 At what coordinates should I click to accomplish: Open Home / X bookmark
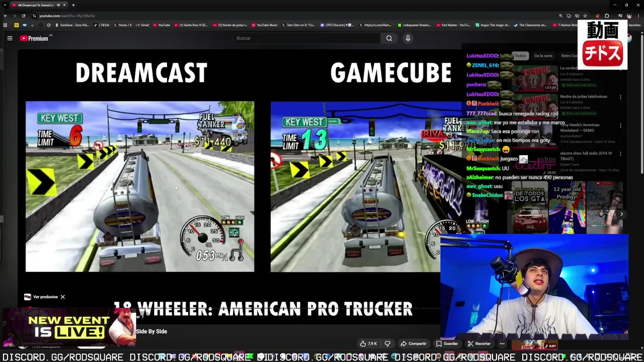coord(122,25)
